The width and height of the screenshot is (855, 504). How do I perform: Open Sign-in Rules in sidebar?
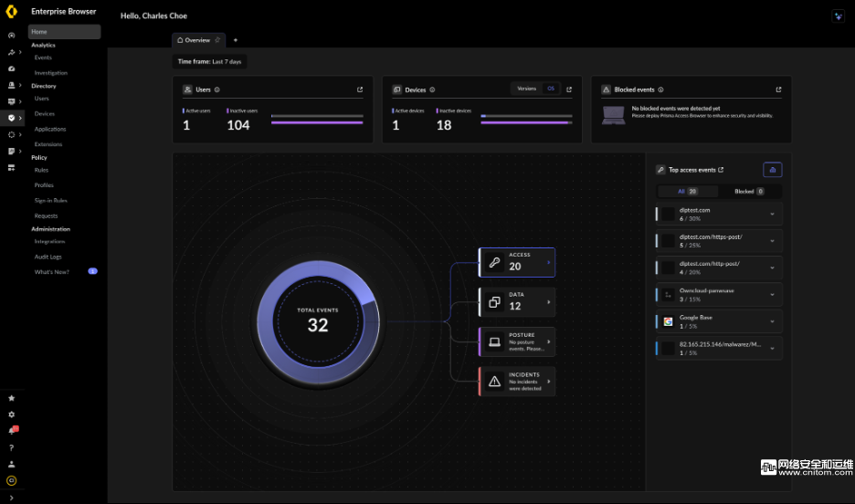click(x=51, y=200)
